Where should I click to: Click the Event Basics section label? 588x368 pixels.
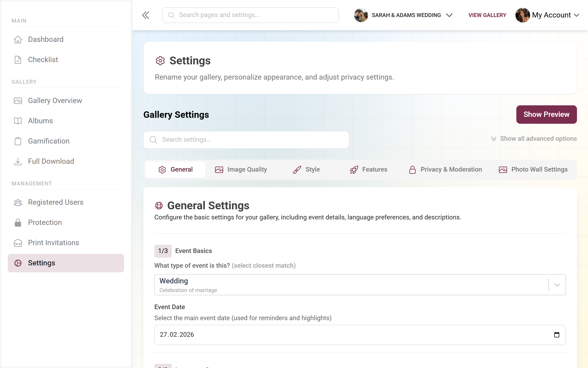(x=193, y=251)
